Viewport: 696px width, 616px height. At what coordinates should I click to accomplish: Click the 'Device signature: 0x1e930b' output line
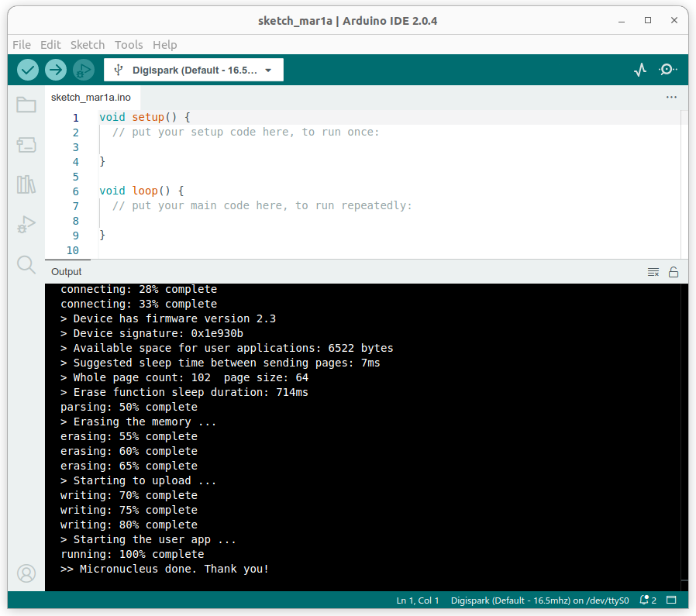[152, 333]
